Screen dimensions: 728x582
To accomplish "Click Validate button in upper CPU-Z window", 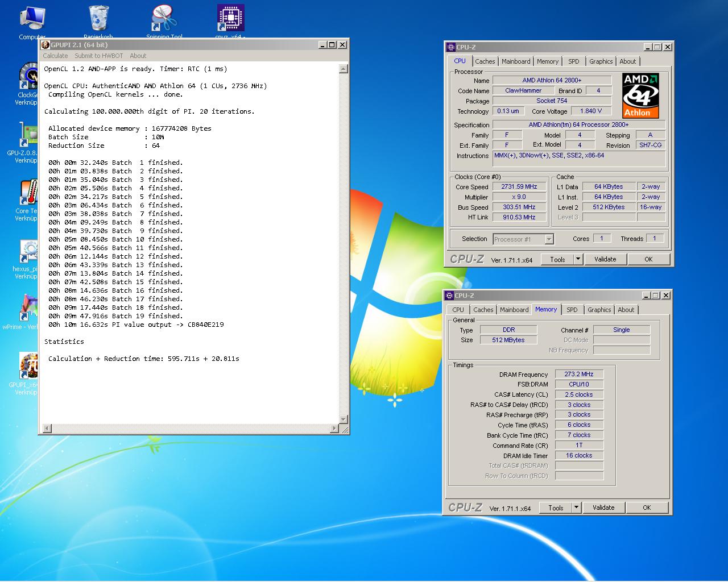I will tap(605, 259).
